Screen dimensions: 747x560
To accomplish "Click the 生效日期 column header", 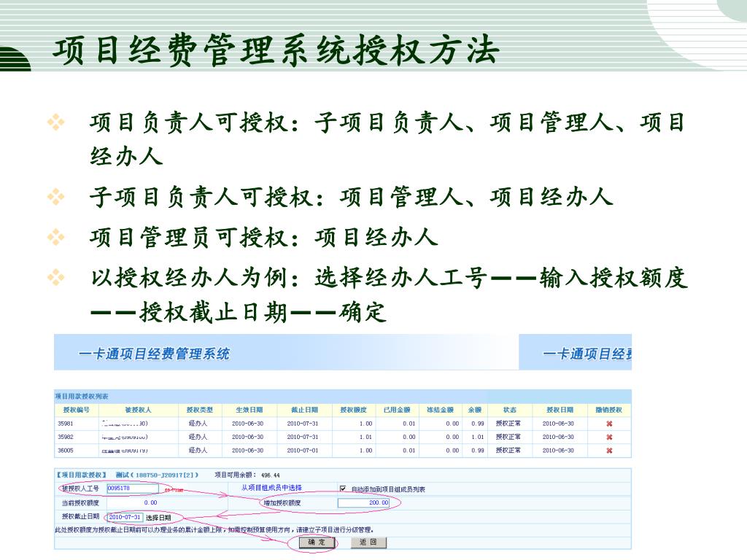I will pyautogui.click(x=249, y=410).
